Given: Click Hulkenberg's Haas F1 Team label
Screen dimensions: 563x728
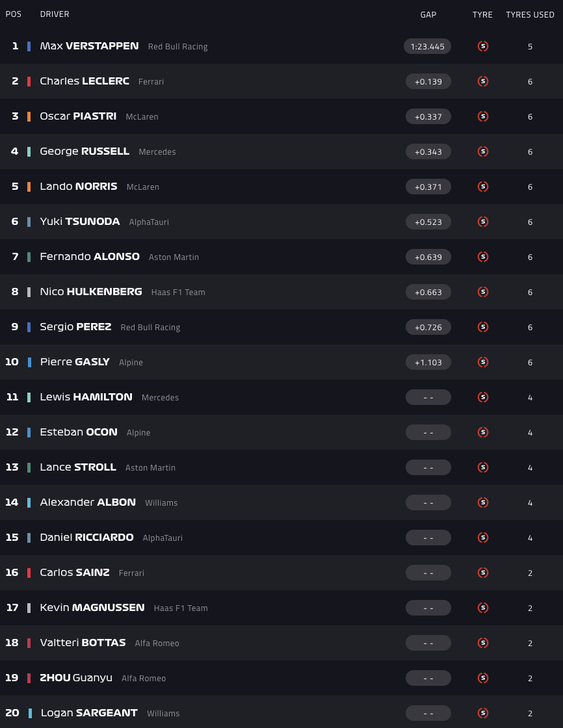Looking at the screenshot, I should 178,292.
